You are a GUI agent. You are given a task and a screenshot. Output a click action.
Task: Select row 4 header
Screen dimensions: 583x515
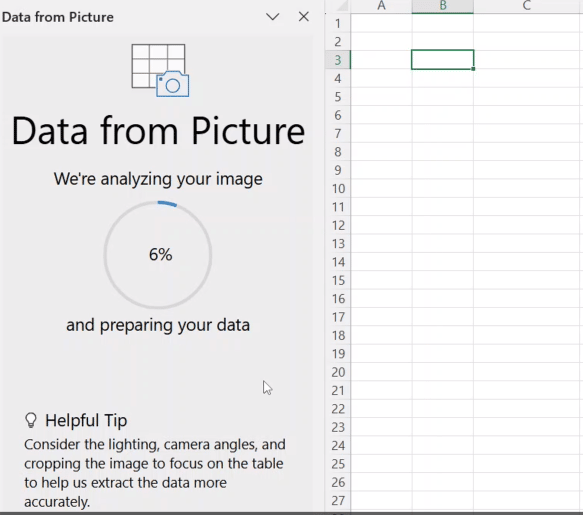(x=338, y=78)
